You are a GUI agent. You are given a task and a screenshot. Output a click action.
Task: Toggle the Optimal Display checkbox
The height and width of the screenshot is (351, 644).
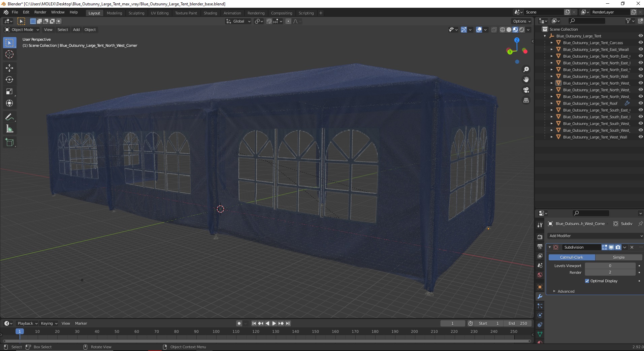coord(587,281)
